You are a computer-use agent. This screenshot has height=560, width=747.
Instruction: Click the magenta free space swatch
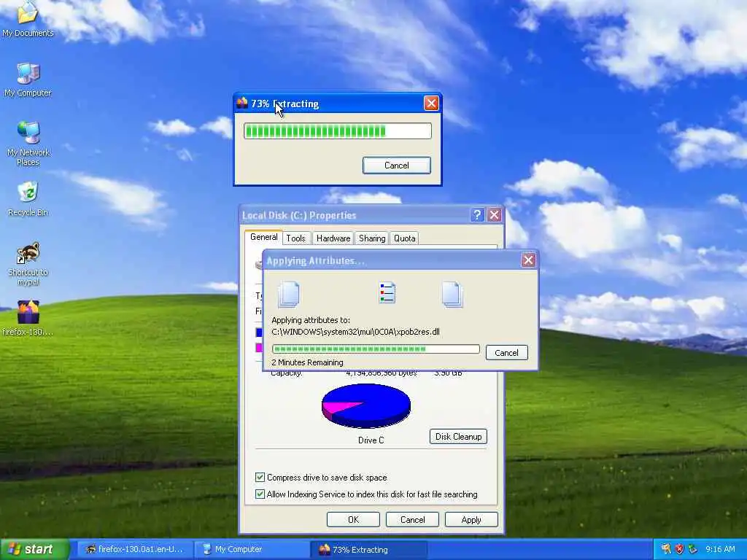coord(259,348)
